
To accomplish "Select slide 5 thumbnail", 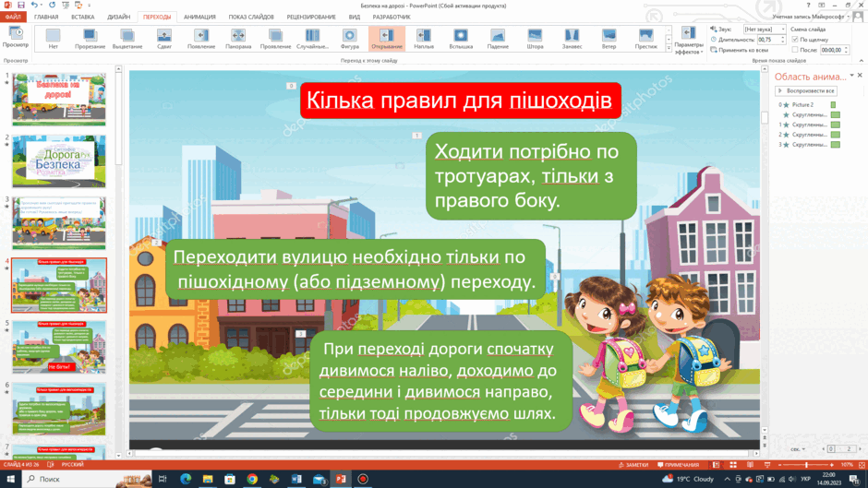I will coord(59,347).
